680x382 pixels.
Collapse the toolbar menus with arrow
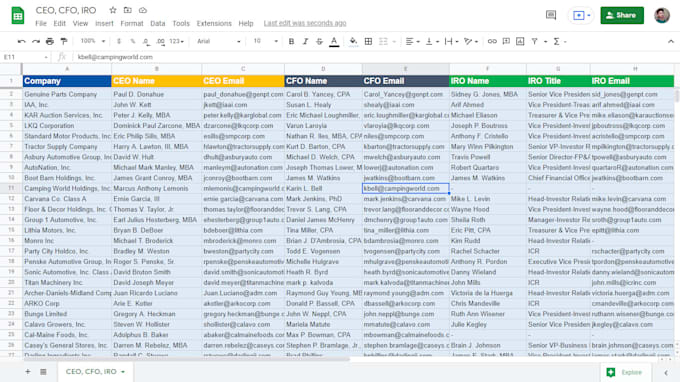[x=670, y=41]
